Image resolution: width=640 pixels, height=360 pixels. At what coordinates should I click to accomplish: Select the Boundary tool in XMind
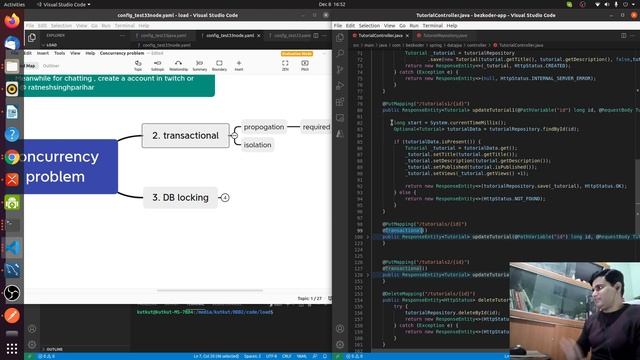pyautogui.click(x=219, y=65)
